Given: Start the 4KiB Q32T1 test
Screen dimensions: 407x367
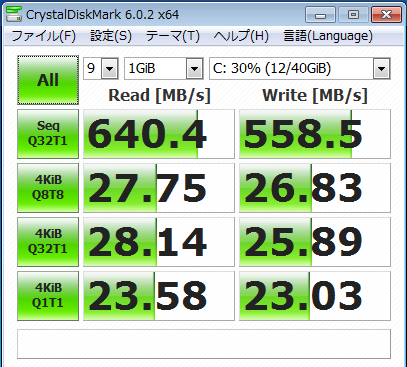Looking at the screenshot, I should click(48, 242).
